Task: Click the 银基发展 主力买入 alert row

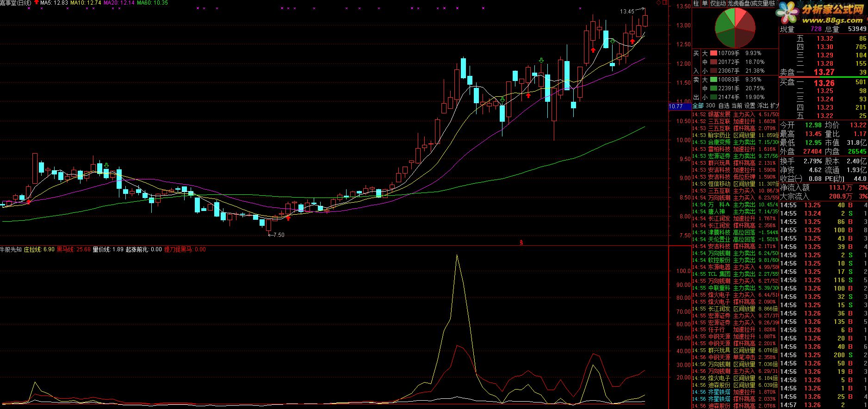Action: pyautogui.click(x=735, y=114)
